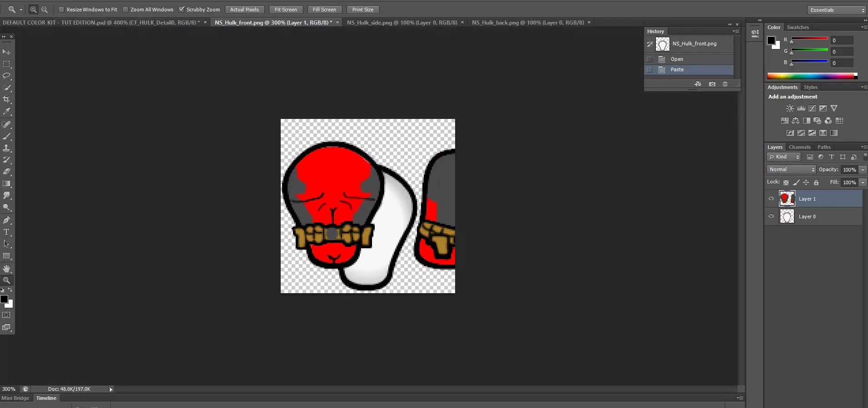Select the History Brush tool
This screenshot has height=408, width=868.
click(x=6, y=160)
